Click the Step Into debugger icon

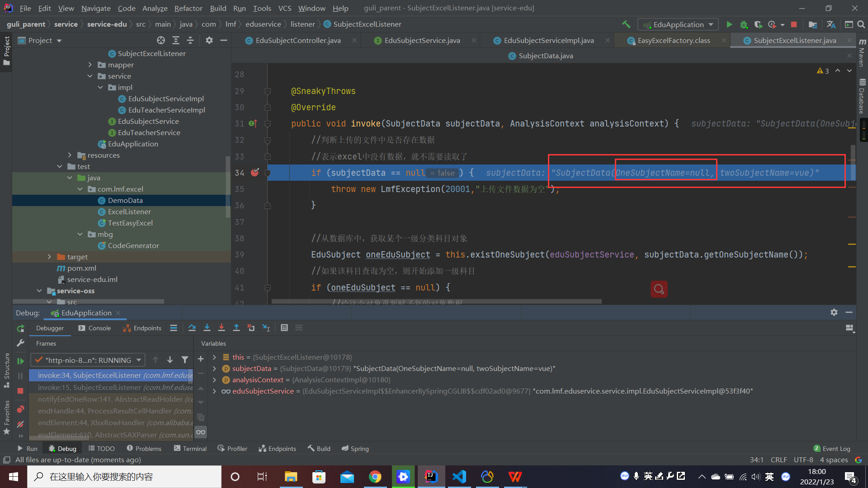207,328
